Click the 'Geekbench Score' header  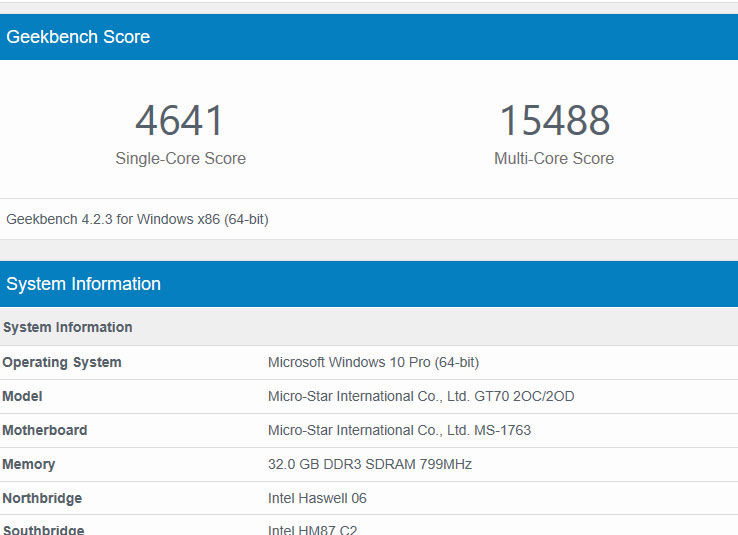[78, 37]
